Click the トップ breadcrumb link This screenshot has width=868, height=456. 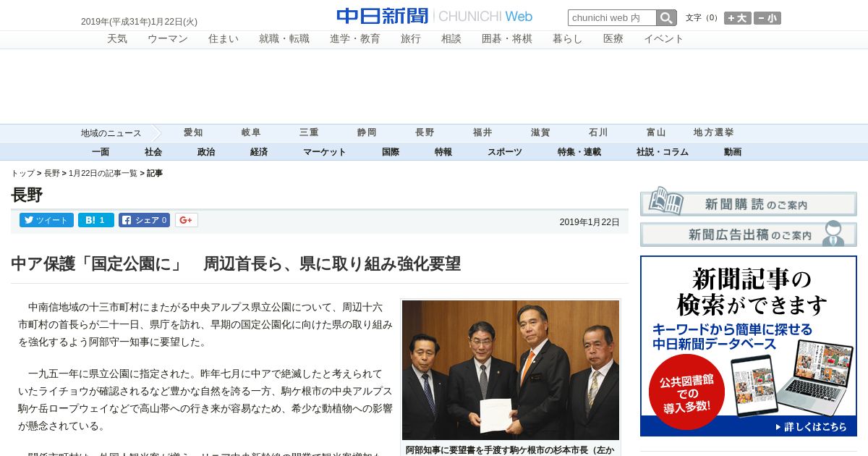click(22, 174)
